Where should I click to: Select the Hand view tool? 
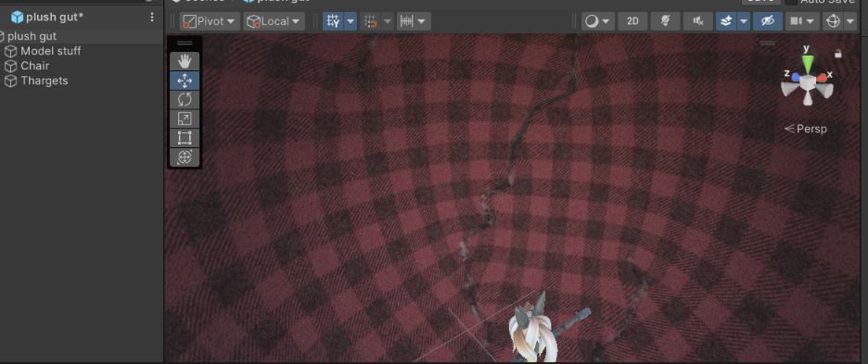185,61
